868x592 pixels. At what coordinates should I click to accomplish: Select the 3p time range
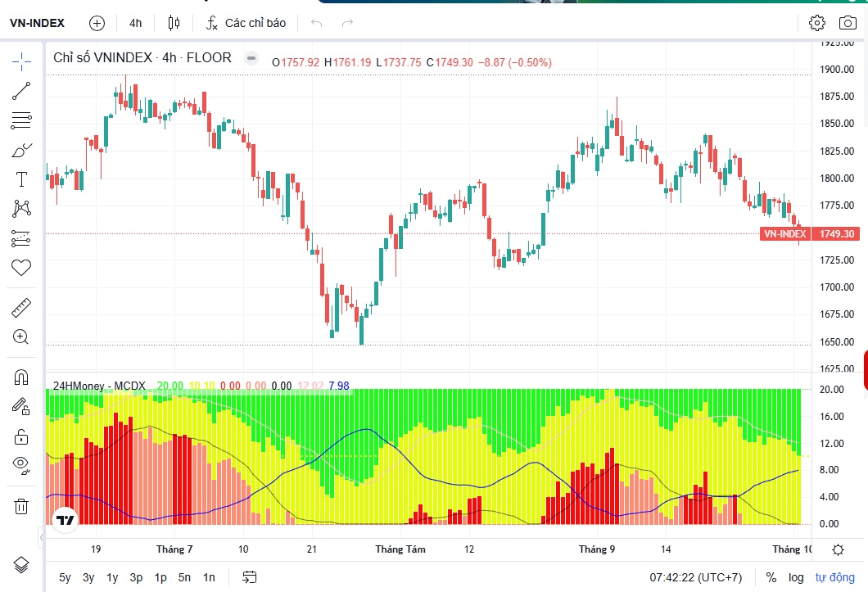pyautogui.click(x=136, y=577)
